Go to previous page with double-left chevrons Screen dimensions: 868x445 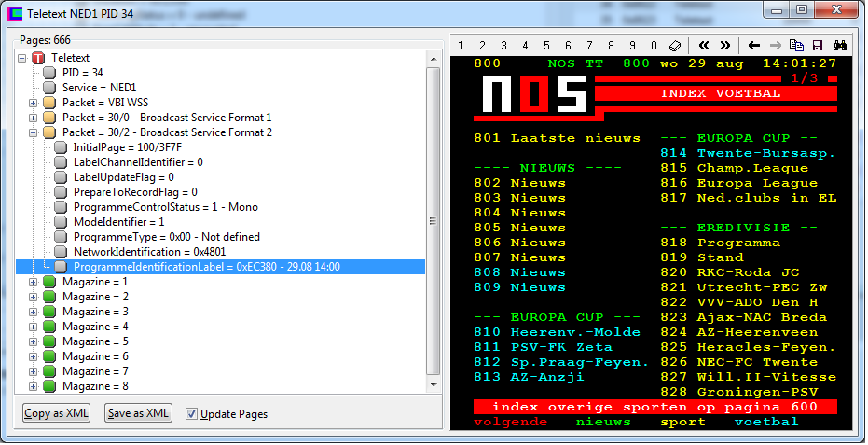704,46
